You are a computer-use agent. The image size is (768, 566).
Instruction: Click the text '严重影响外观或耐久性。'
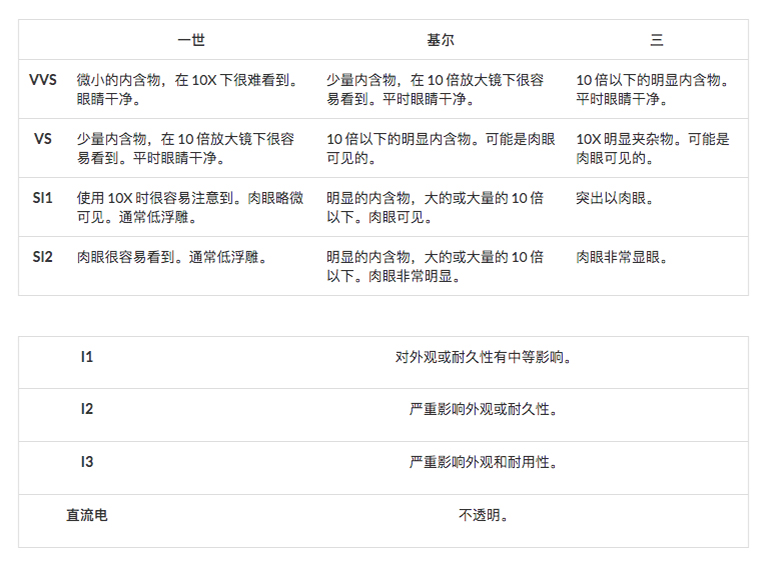pos(483,409)
